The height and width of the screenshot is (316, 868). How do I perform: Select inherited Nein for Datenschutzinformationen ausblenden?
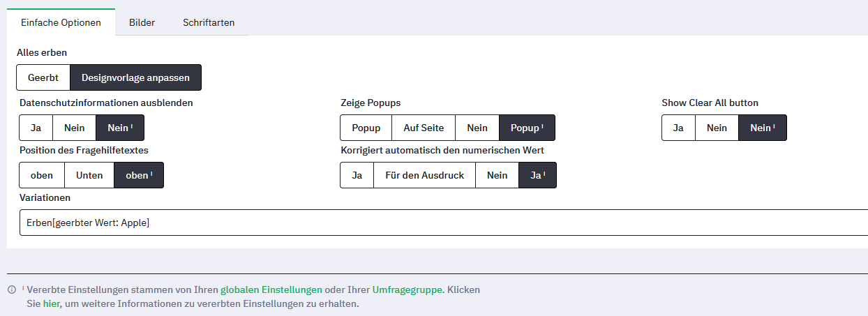pyautogui.click(x=120, y=128)
